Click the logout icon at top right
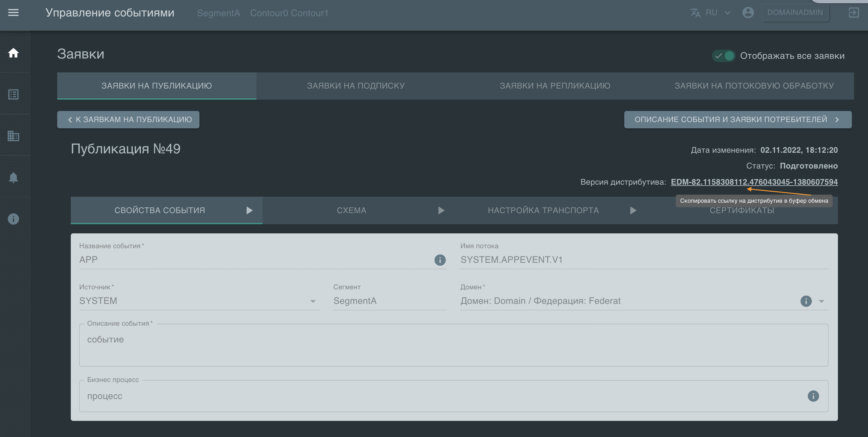The width and height of the screenshot is (868, 437). pyautogui.click(x=853, y=12)
